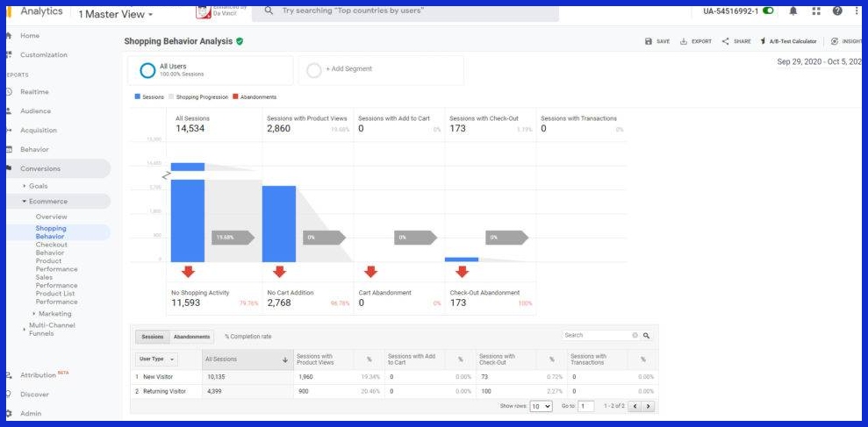Screen dimensions: 868x427
Task: Switch to the Abandonments tab
Action: coord(191,337)
